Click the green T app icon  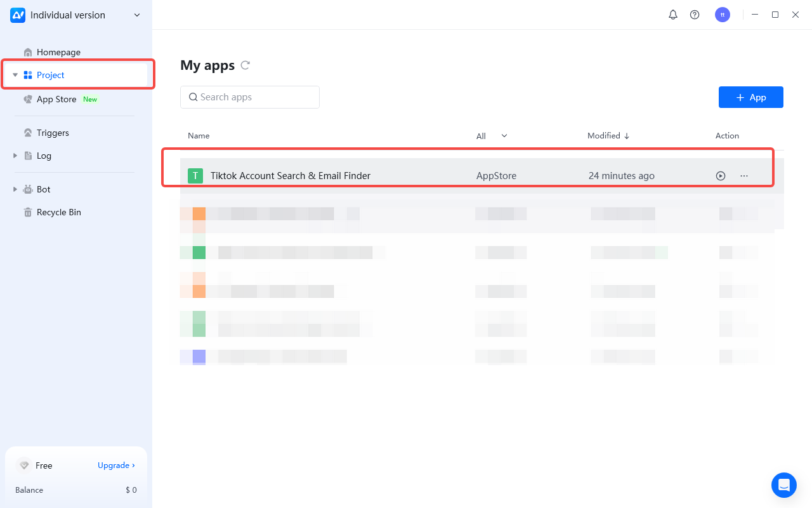pyautogui.click(x=195, y=176)
